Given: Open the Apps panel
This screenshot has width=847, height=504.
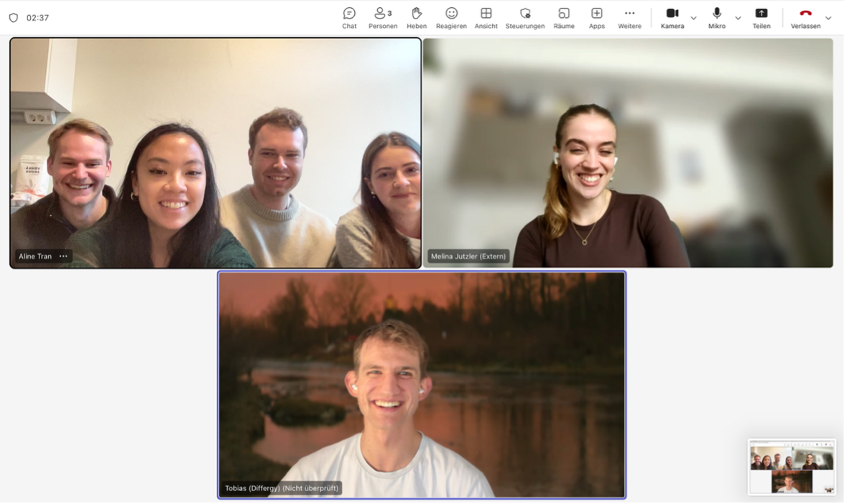Looking at the screenshot, I should (x=596, y=17).
